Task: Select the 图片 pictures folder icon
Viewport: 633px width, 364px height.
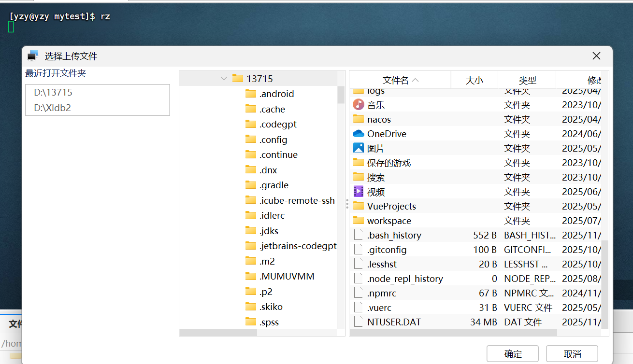Action: (358, 148)
